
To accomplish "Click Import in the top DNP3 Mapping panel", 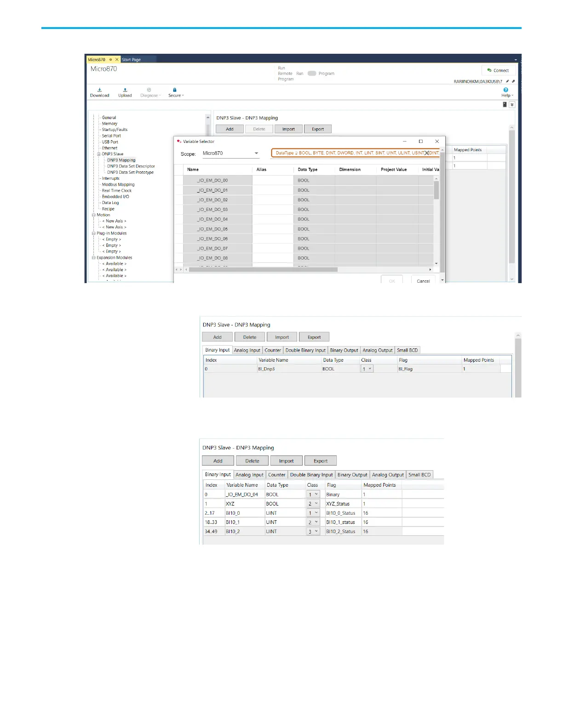I will coord(288,129).
